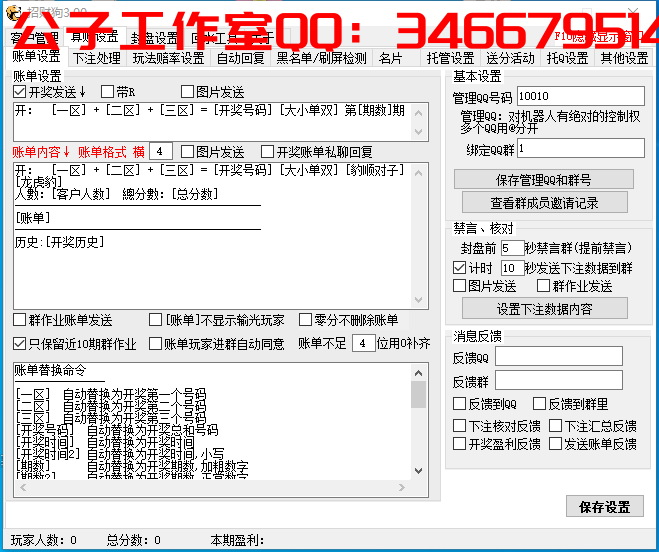This screenshot has width=659, height=552.
Task: Switch to 托管设置 tab
Action: point(450,58)
